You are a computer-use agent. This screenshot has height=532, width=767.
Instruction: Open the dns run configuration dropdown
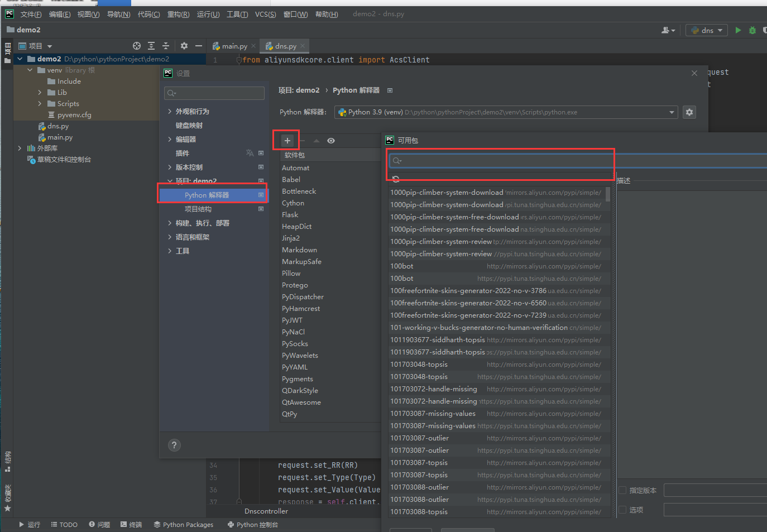click(x=707, y=30)
